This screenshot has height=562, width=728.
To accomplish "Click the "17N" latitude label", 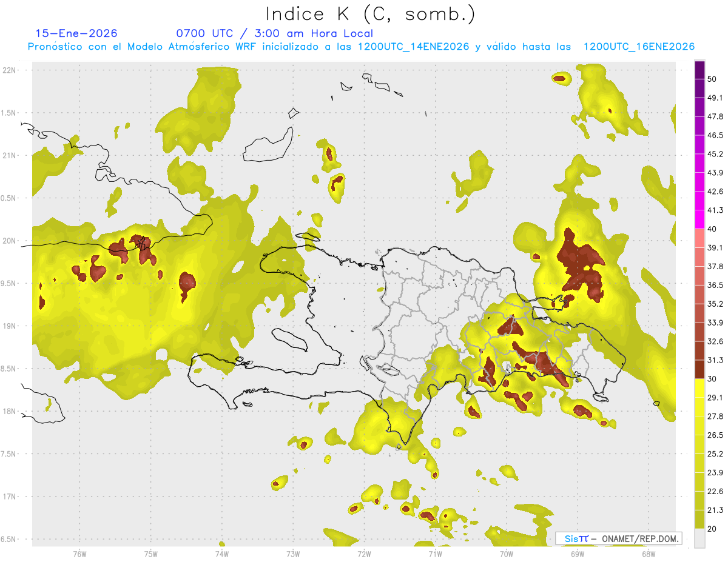I will pos(9,497).
